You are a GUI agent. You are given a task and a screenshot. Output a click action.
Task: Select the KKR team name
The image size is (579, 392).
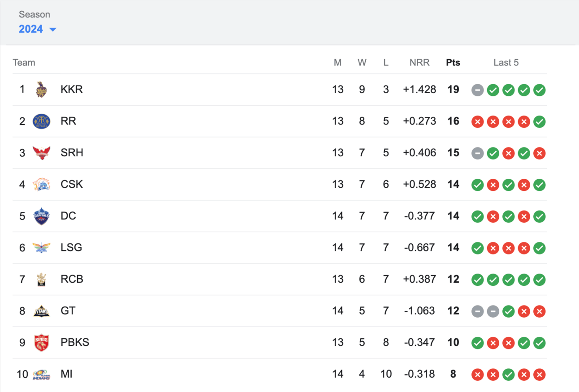coord(72,90)
